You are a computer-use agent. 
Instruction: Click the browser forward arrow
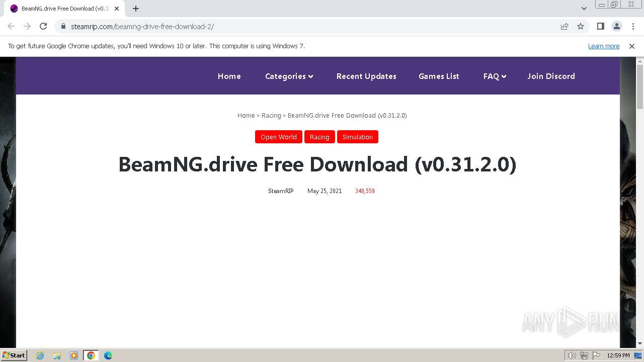(x=27, y=26)
